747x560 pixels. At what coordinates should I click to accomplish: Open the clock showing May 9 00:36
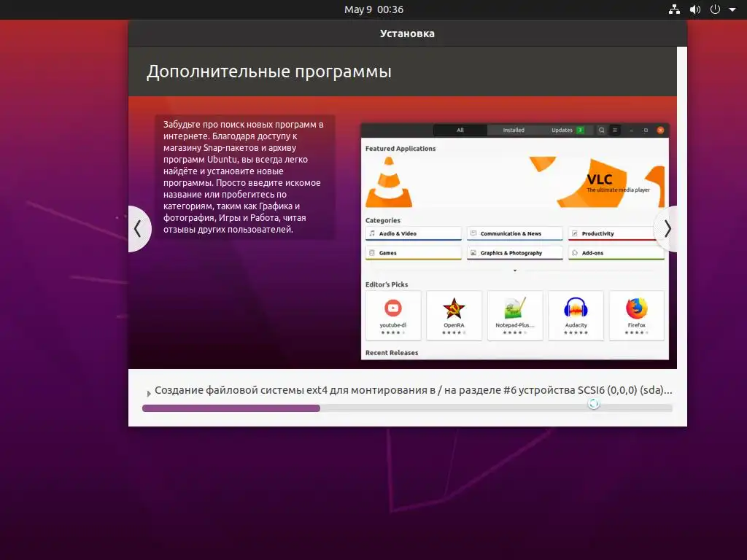point(374,9)
